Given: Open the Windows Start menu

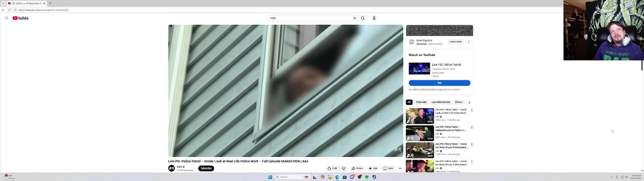Looking at the screenshot, I should [x=270, y=177].
